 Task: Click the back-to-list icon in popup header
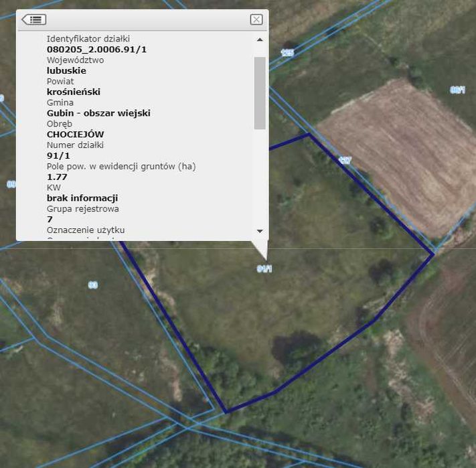pos(34,19)
